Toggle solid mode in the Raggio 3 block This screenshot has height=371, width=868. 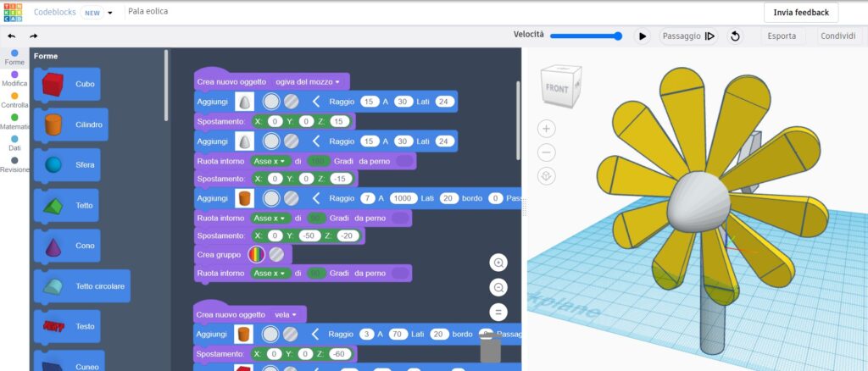(271, 335)
